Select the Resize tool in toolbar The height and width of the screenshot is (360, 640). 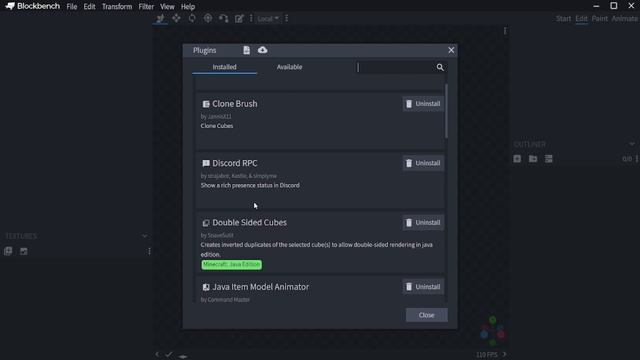click(x=176, y=18)
